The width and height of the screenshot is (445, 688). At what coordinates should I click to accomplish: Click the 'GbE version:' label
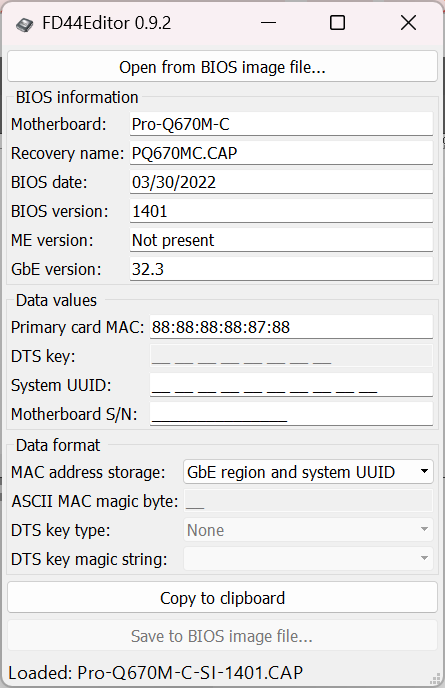pyautogui.click(x=56, y=269)
